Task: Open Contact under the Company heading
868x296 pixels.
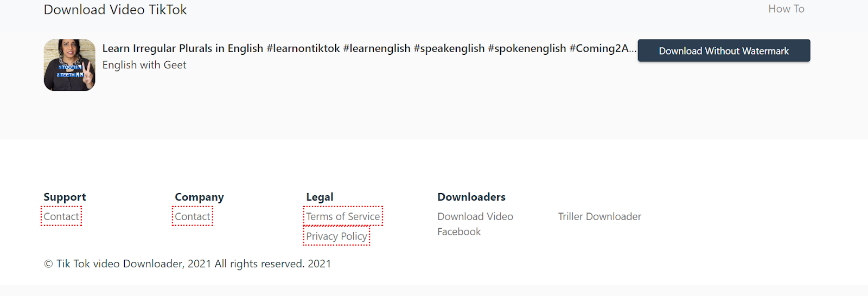Action: coord(193,216)
